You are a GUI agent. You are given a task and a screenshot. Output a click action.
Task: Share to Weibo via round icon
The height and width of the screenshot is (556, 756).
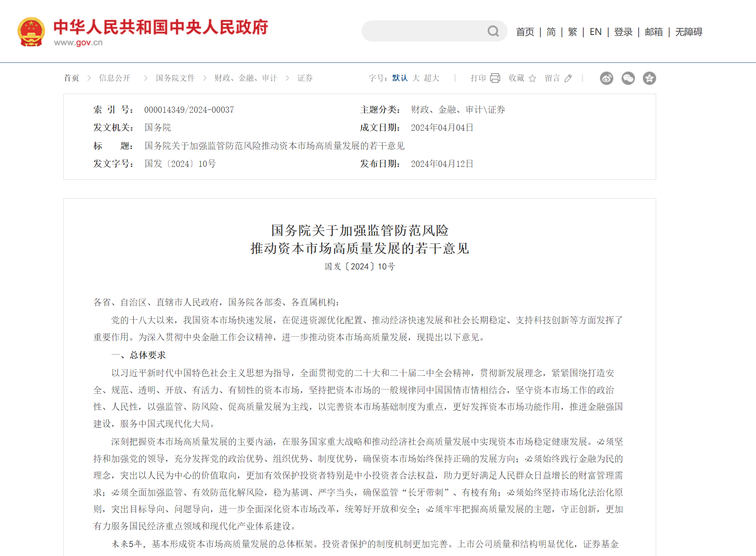pyautogui.click(x=606, y=78)
